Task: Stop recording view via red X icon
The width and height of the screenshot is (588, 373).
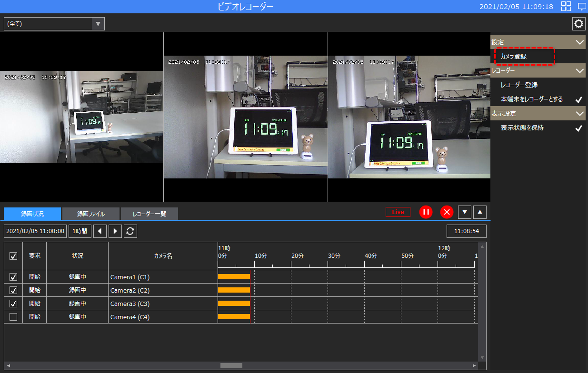Action: 447,212
